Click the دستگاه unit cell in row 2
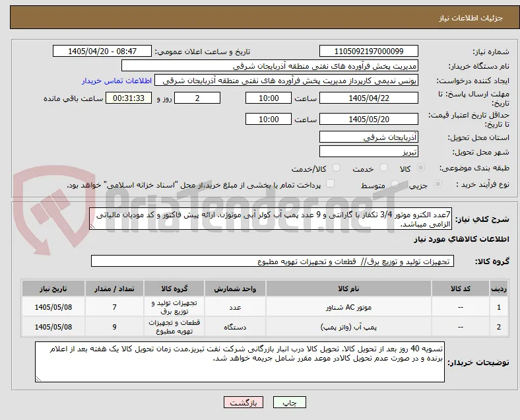Screen dimensions: 520x420 pos(235,327)
